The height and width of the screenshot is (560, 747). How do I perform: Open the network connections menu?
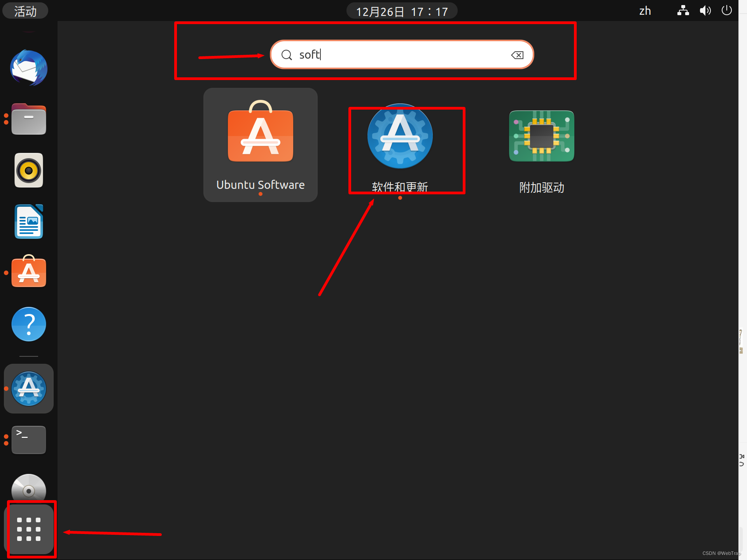click(683, 10)
